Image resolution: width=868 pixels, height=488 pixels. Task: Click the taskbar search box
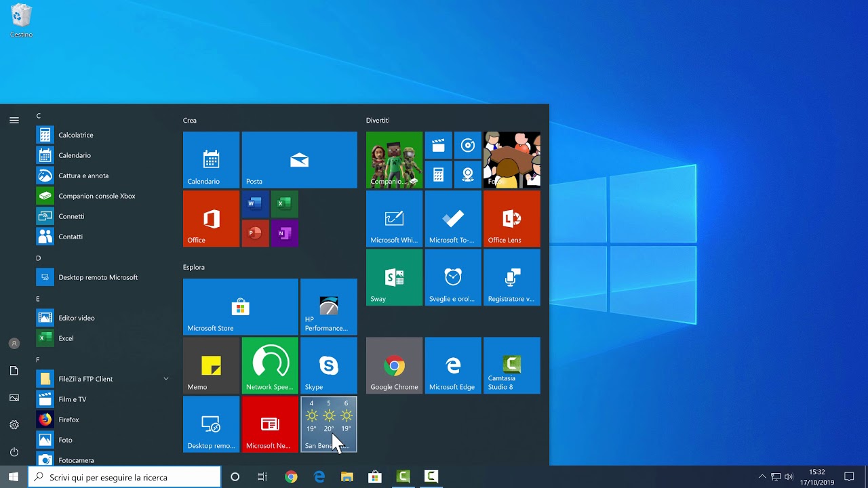[125, 477]
